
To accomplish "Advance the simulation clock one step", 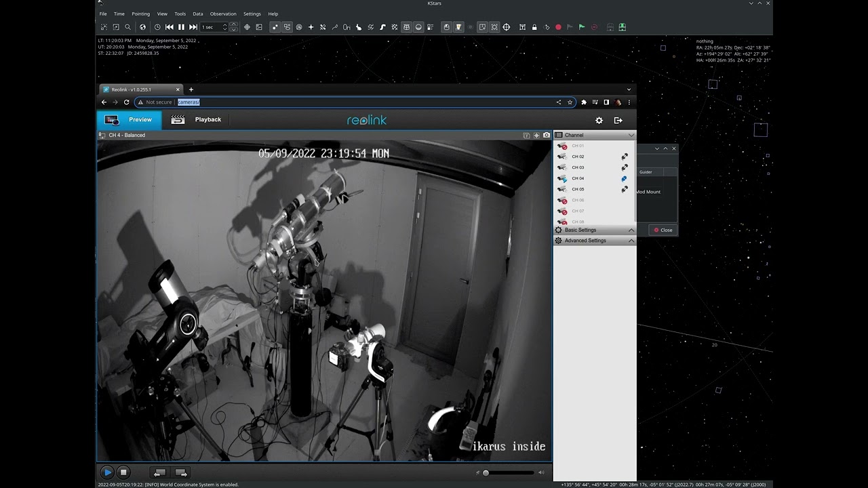I will 193,27.
